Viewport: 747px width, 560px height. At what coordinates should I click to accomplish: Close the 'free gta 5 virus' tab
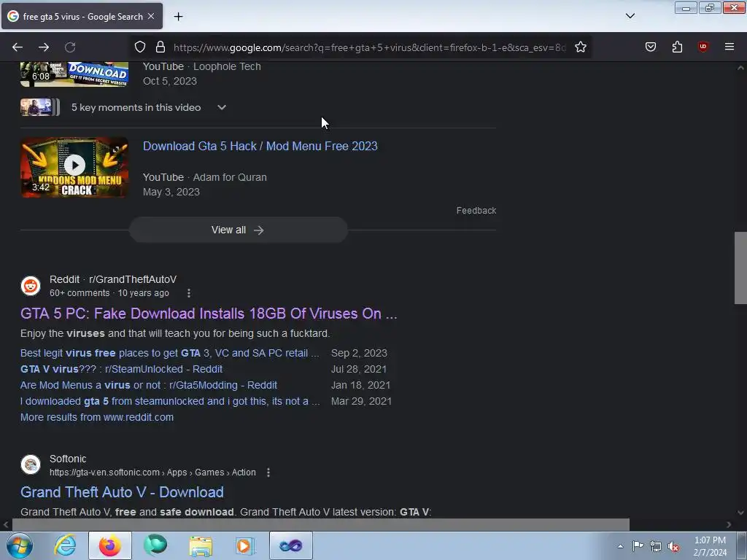(x=151, y=16)
